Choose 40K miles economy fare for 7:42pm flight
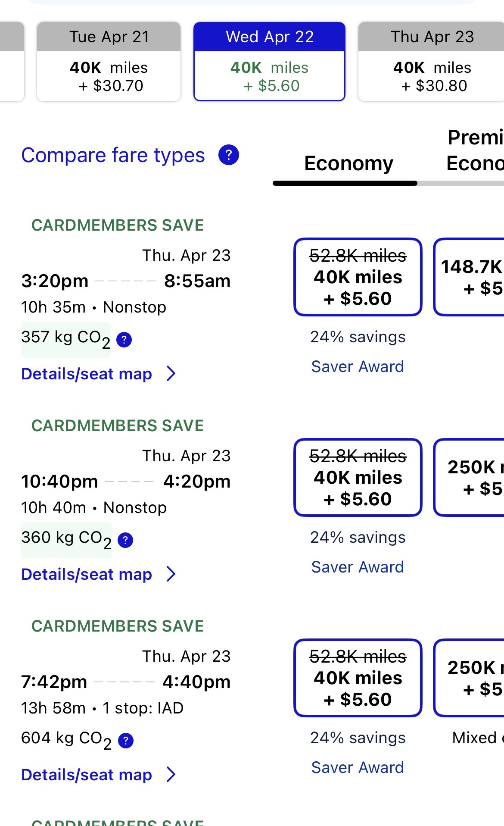 358,678
